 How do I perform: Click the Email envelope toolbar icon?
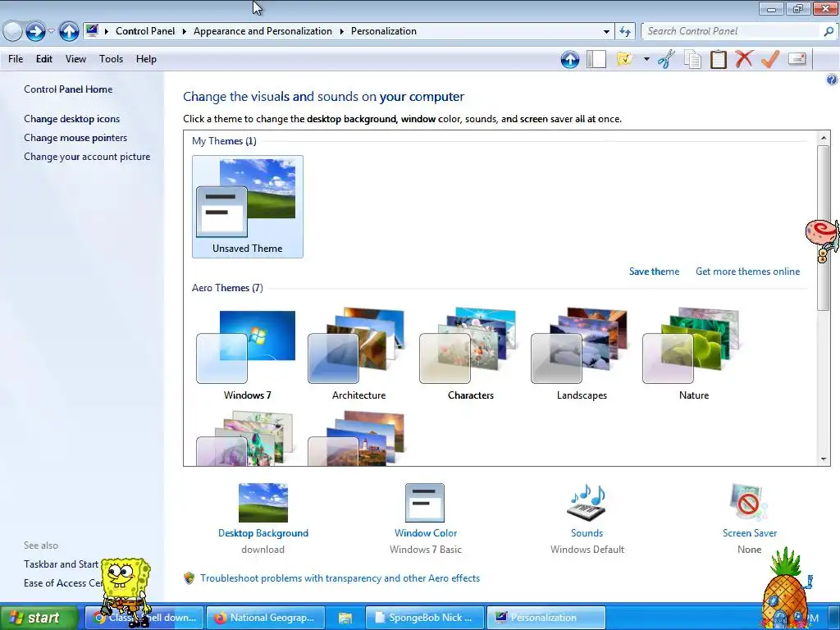coord(797,58)
